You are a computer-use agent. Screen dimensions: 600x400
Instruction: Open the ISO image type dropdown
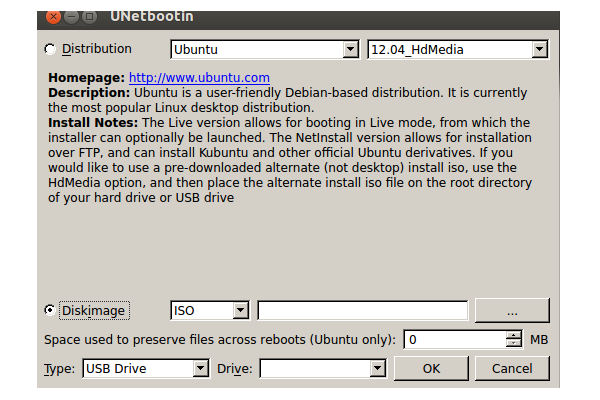pos(210,310)
